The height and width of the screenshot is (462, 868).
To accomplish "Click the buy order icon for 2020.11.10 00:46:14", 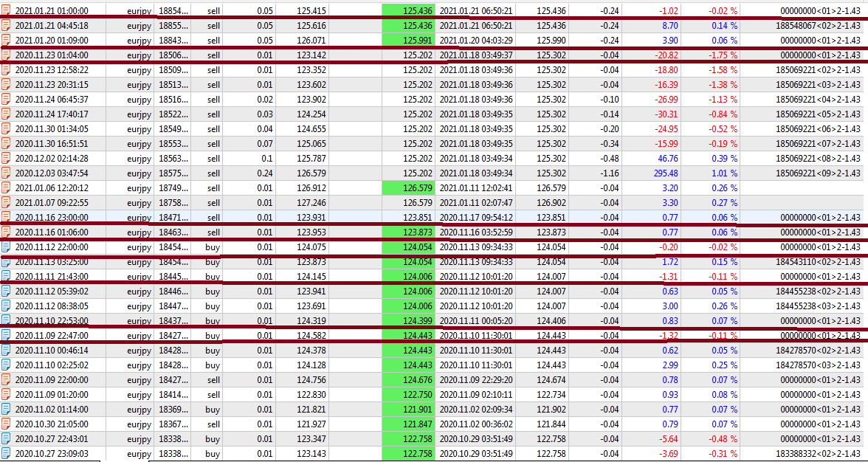I will tap(6, 351).
